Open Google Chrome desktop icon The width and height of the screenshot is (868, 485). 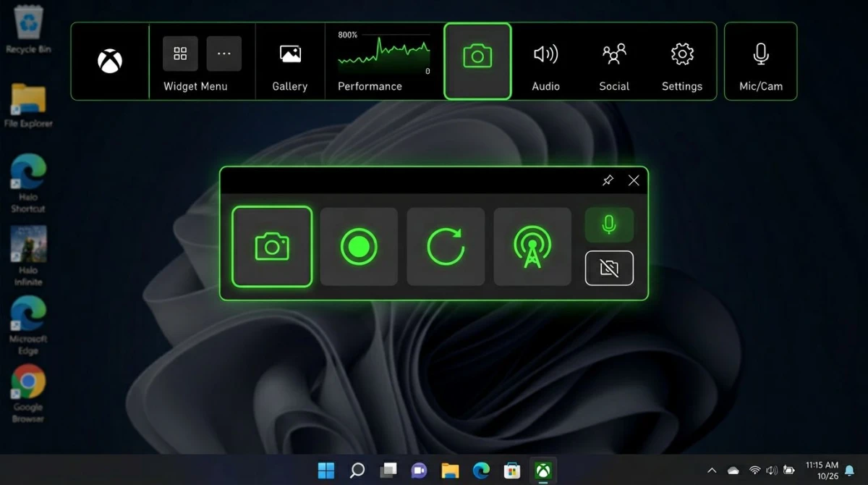pos(28,394)
